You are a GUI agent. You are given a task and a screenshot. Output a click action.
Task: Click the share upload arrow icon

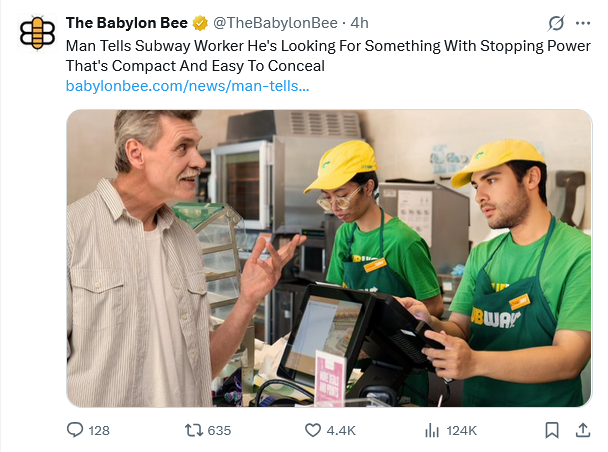584,430
